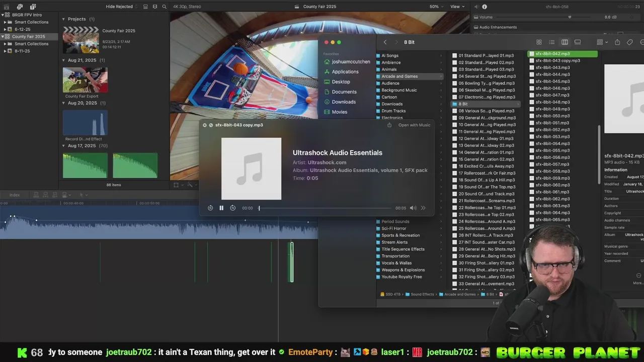The height and width of the screenshot is (362, 644).
Task: Click SSD 4TB in Finder path bar
Action: pos(390,294)
